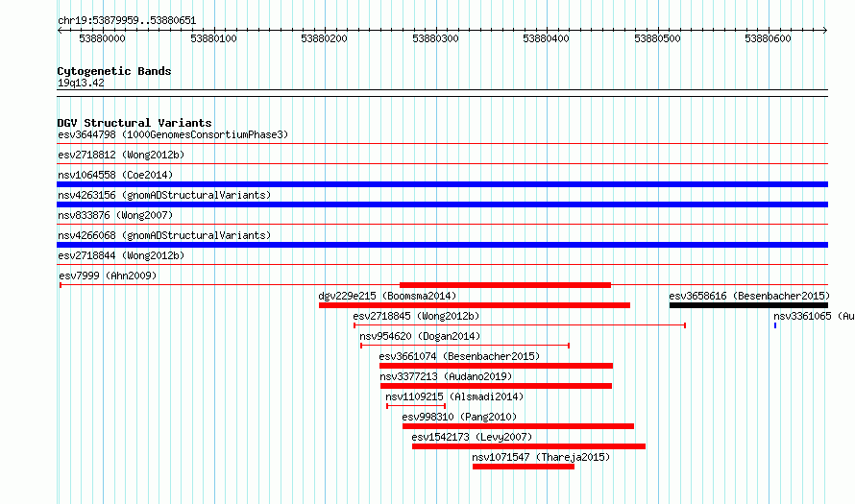Open the nsv3377213 (Audano2019) label
Screen dimensions: 855x504
click(446, 376)
